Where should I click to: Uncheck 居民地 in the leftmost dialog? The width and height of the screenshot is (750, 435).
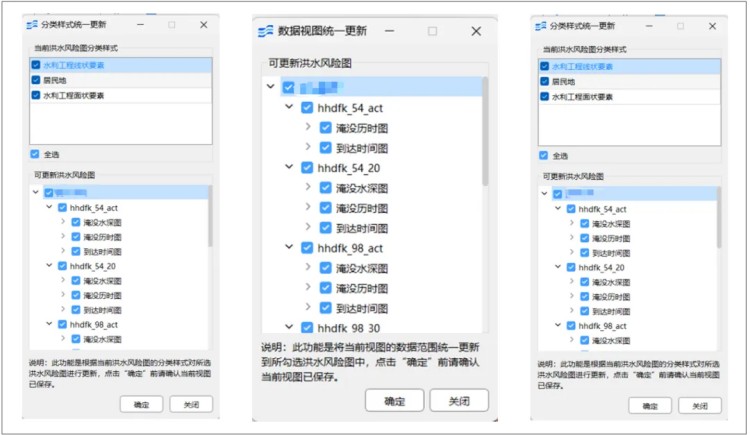click(x=37, y=80)
